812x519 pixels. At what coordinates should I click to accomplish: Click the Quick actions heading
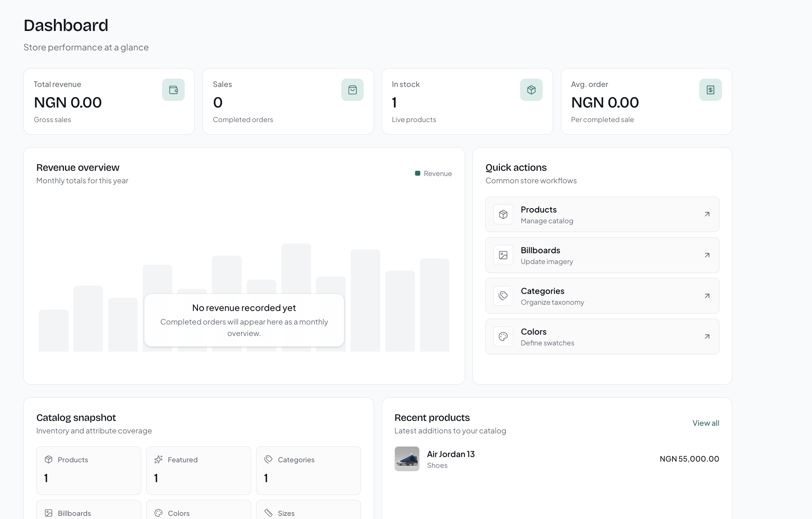[516, 167]
